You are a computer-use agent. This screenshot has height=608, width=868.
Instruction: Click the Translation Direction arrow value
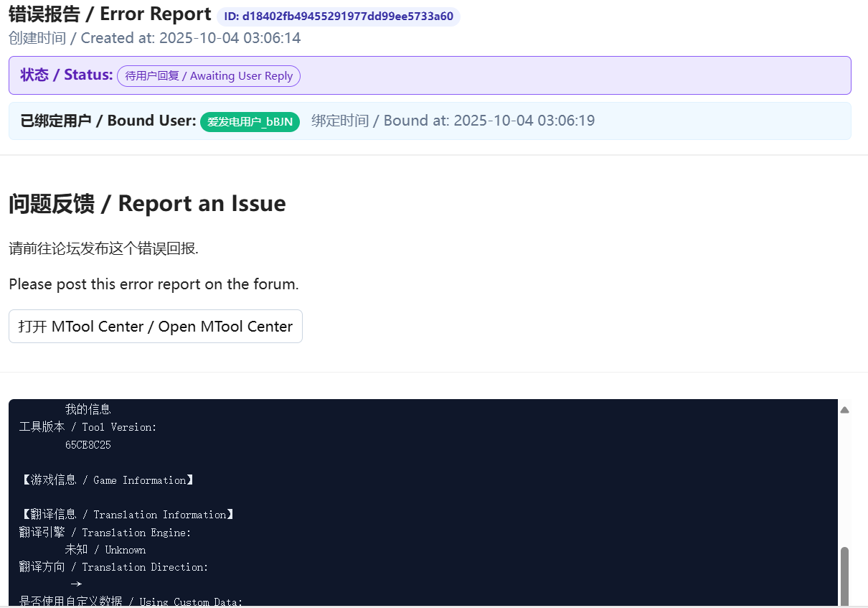[76, 584]
